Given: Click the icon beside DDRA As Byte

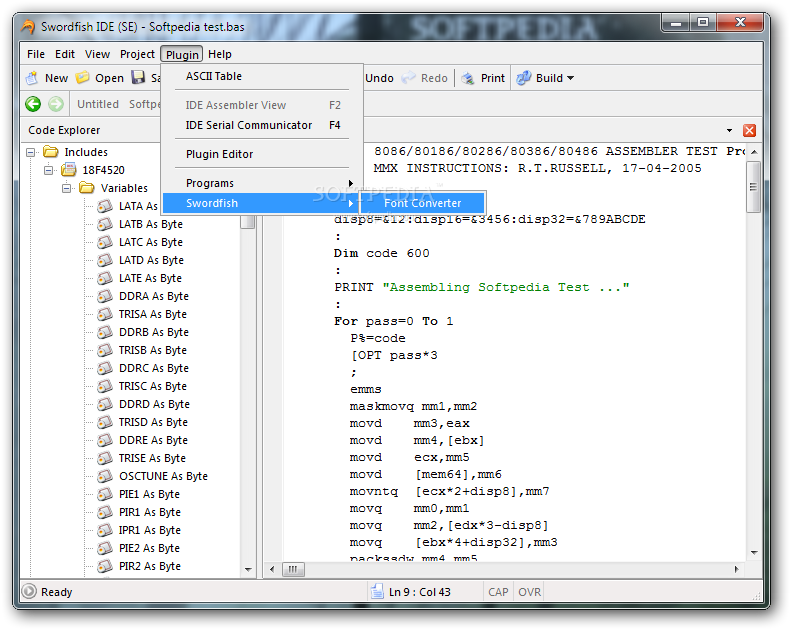Looking at the screenshot, I should [x=104, y=296].
